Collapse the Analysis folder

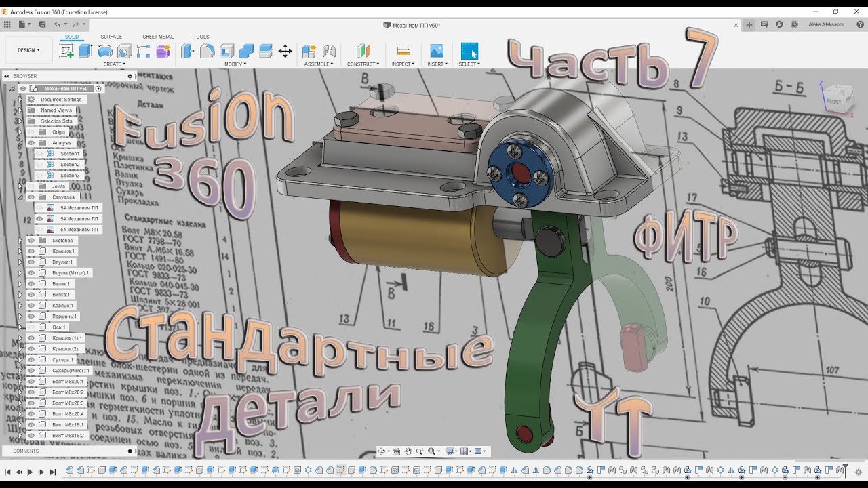click(20, 143)
